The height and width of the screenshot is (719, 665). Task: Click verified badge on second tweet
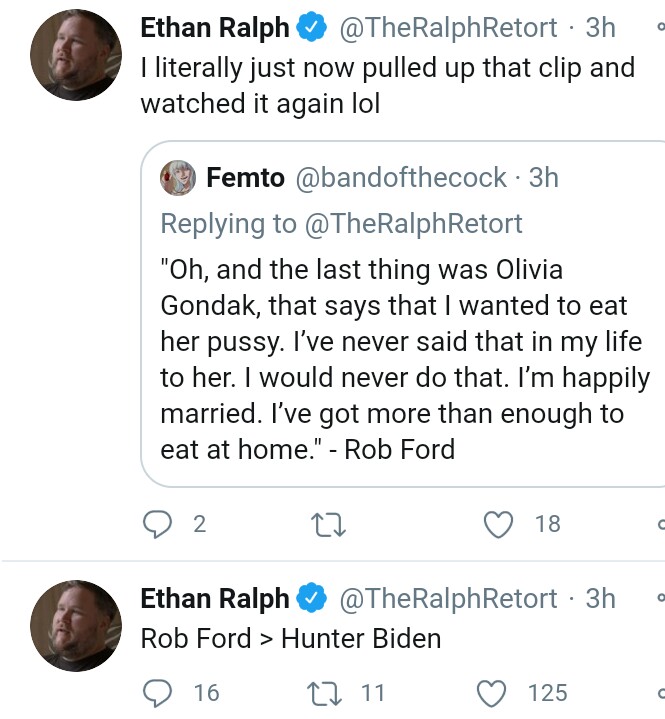(311, 598)
